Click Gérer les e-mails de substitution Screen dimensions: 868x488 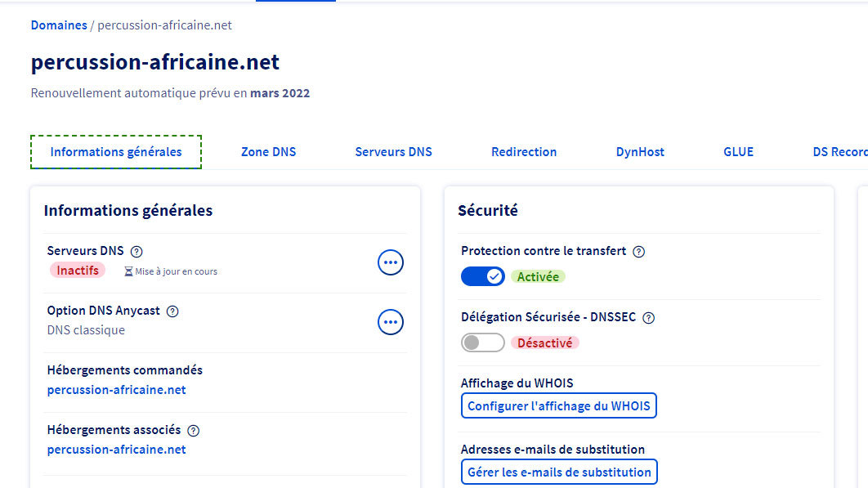click(559, 472)
